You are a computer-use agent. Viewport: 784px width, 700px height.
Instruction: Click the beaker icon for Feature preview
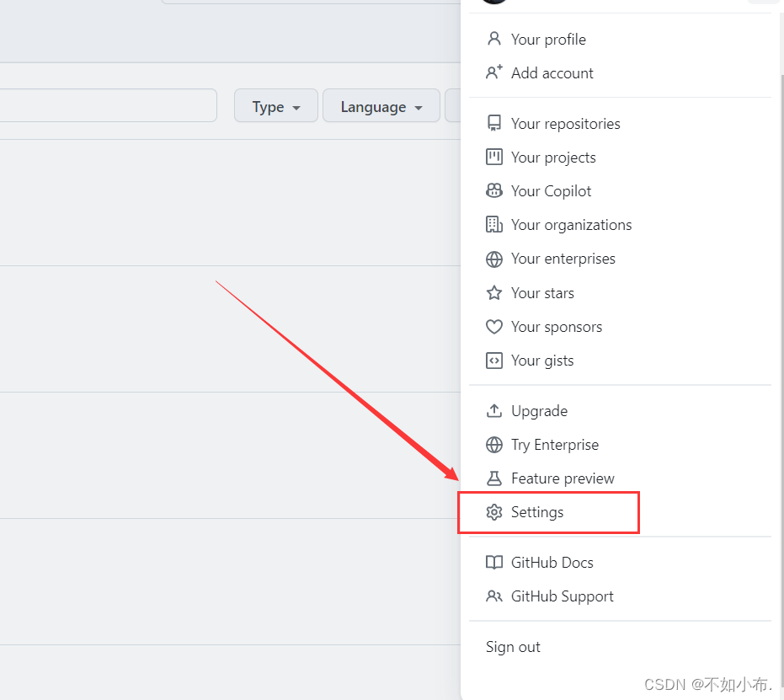click(494, 478)
